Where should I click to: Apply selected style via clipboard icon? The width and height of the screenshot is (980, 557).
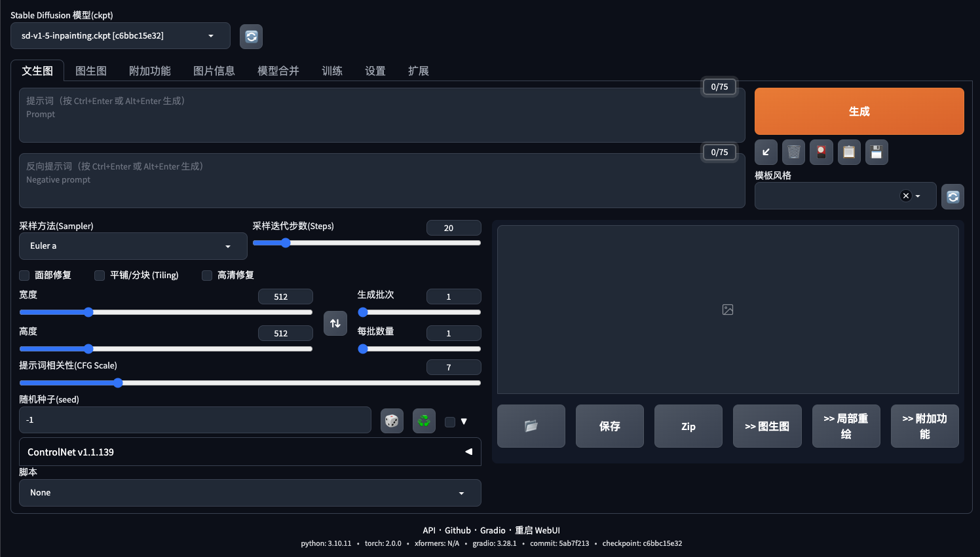(x=849, y=153)
